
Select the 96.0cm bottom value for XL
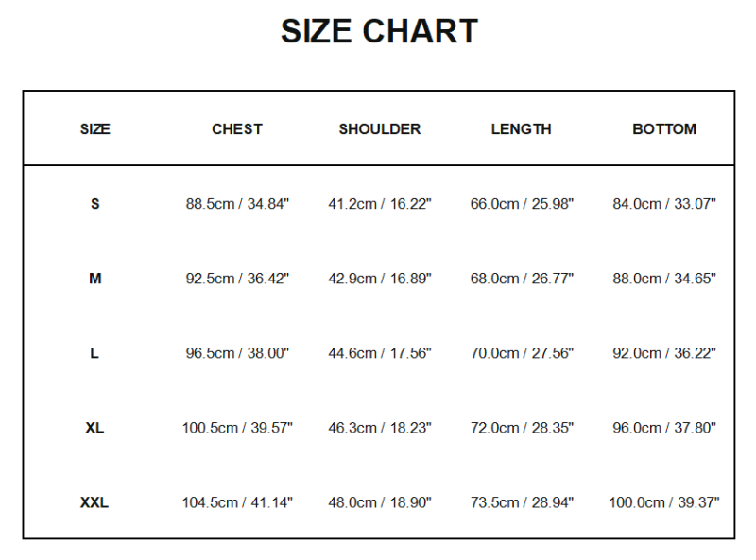click(664, 428)
